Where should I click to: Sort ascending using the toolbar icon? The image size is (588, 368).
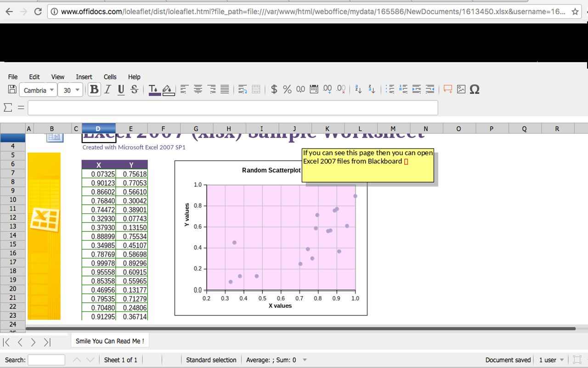click(x=359, y=90)
